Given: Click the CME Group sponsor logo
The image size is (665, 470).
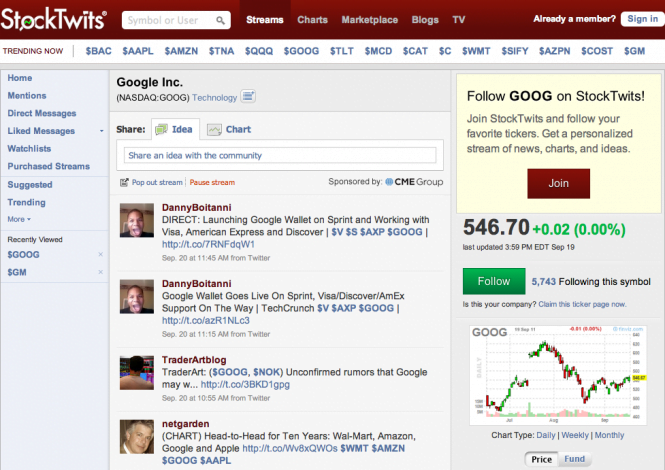Looking at the screenshot, I should (x=413, y=182).
